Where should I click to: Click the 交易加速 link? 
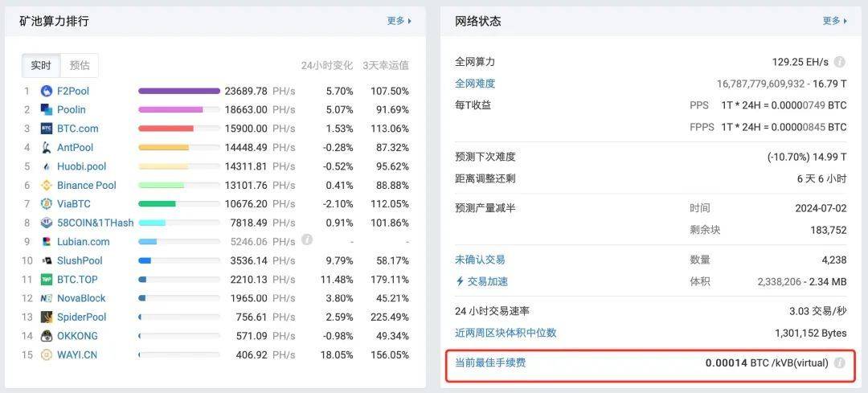[481, 281]
